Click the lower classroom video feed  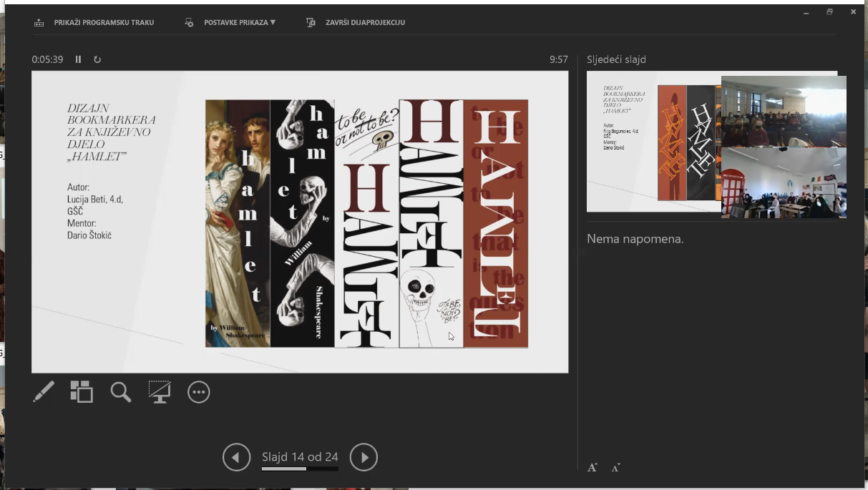(784, 183)
